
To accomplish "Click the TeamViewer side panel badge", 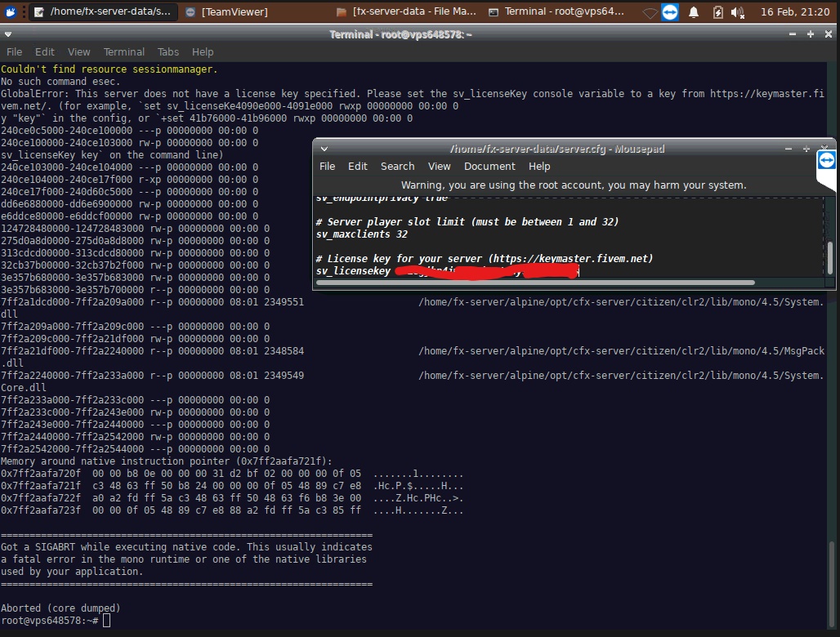I will point(826,160).
